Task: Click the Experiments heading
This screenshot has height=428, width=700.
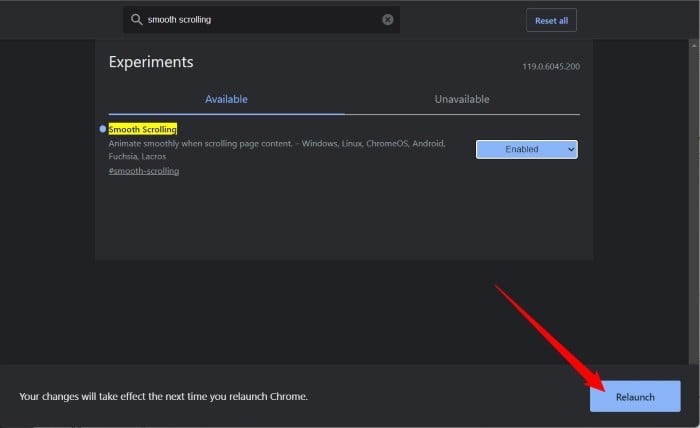Action: click(x=151, y=62)
